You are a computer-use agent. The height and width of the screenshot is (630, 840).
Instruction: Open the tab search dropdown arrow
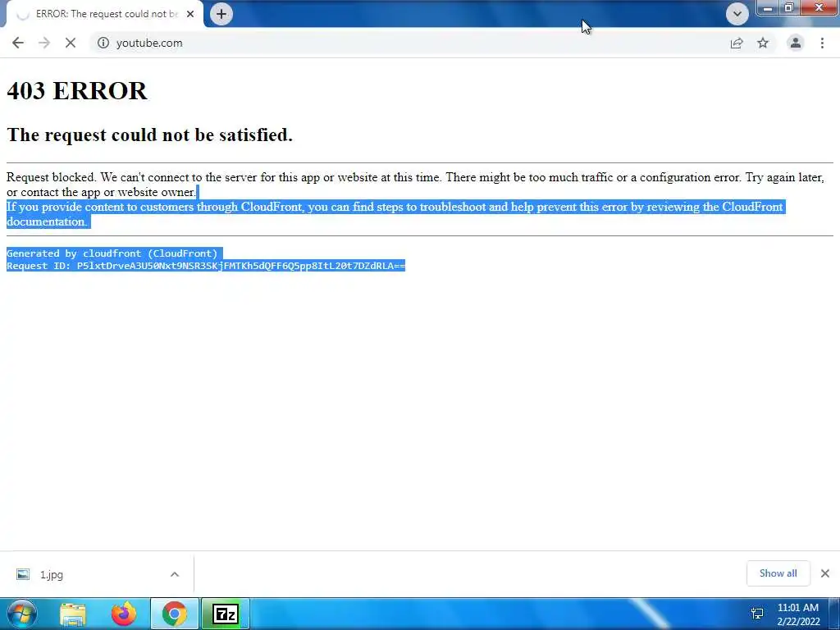(737, 14)
